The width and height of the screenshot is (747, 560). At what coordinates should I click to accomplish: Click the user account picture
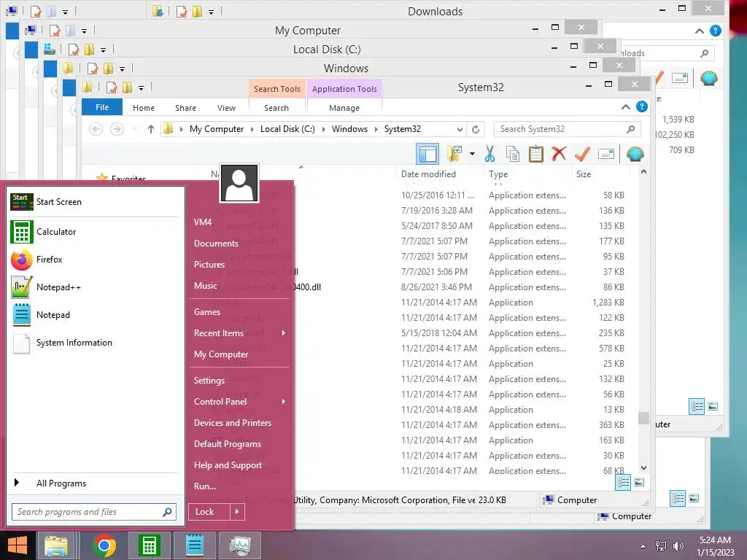tap(239, 183)
